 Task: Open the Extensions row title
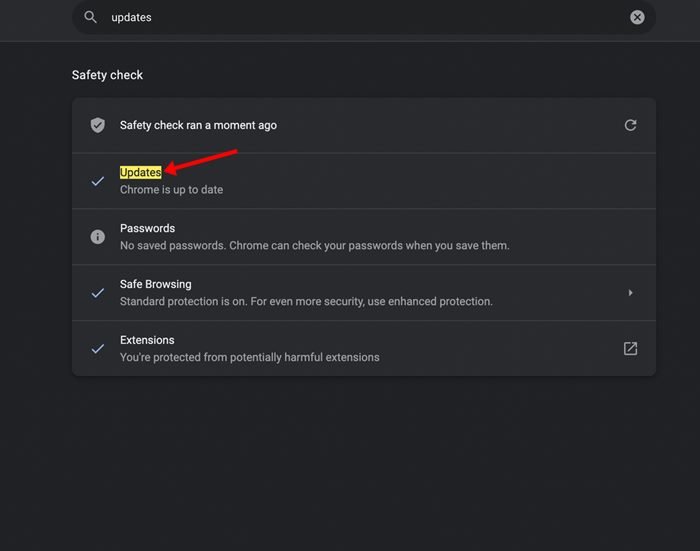coord(148,341)
